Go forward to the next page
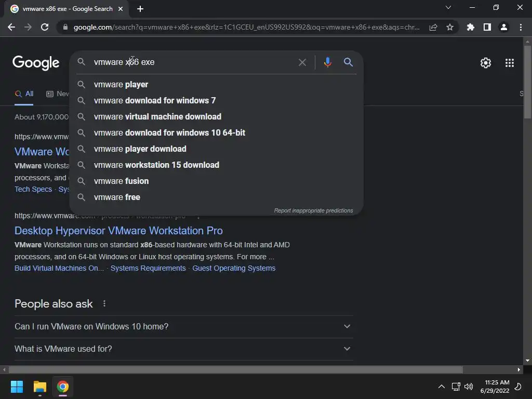The height and width of the screenshot is (399, 532). click(28, 27)
